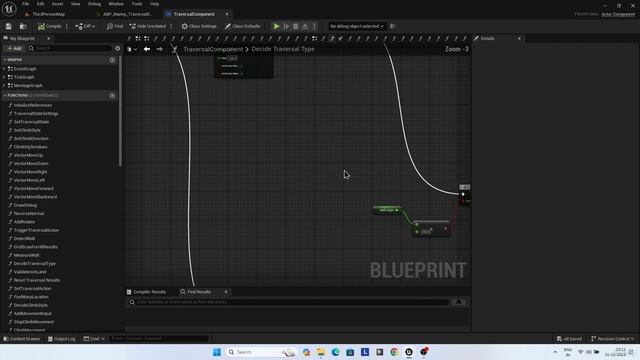Select the VectorMoveUp function
The width and height of the screenshot is (640, 360).
(x=28, y=155)
